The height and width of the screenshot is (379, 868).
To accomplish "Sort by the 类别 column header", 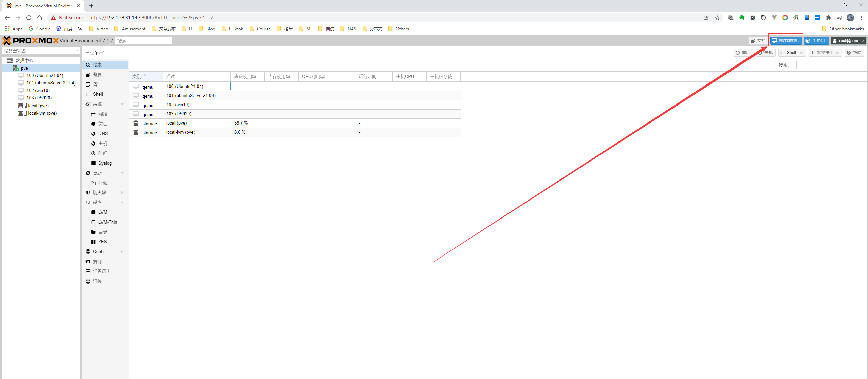I will click(x=146, y=77).
